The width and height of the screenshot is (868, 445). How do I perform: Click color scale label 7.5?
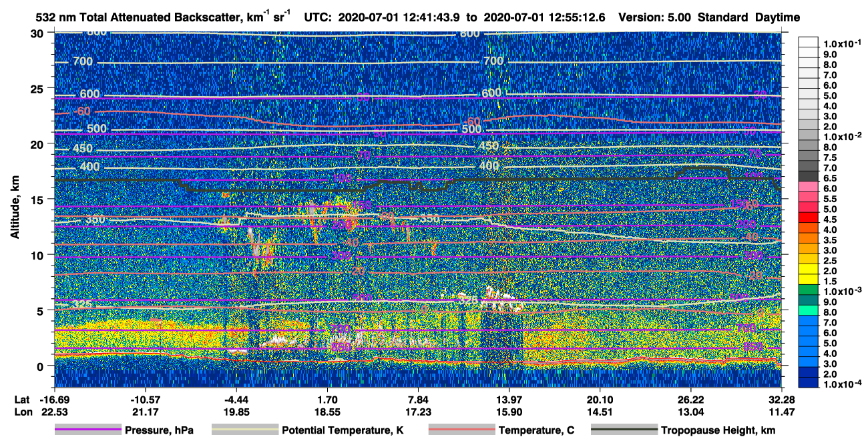(x=829, y=157)
